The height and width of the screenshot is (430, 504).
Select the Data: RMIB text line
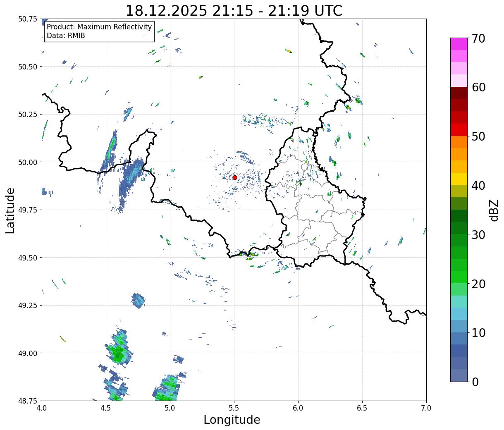[x=66, y=36]
